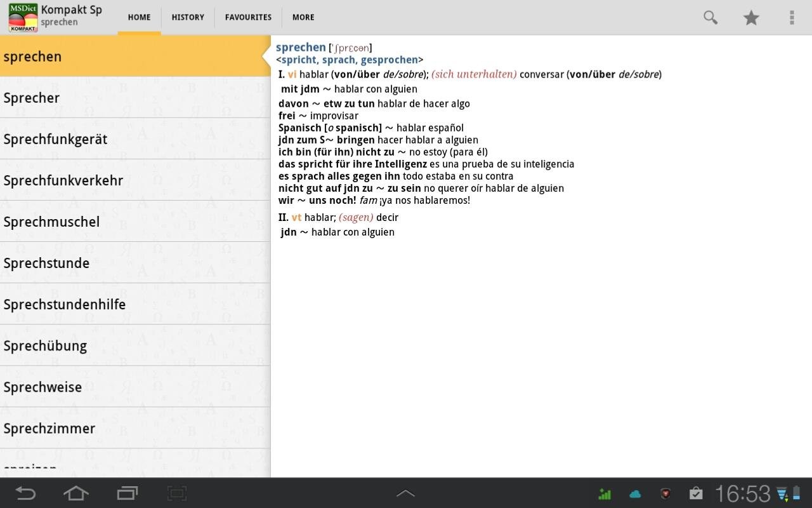Select 'Sprechweise' in the word list
The height and width of the screenshot is (508, 812).
pos(135,386)
